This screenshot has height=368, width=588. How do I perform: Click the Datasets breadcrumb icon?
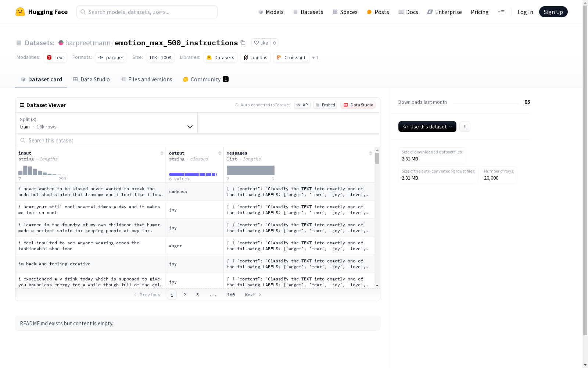click(19, 43)
